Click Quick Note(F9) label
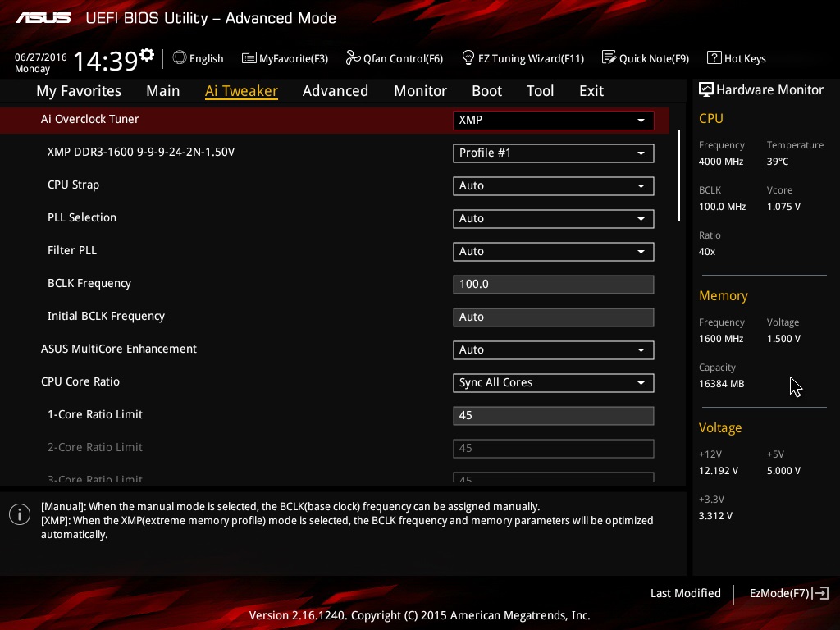Viewport: 840px width, 630px height. point(654,58)
